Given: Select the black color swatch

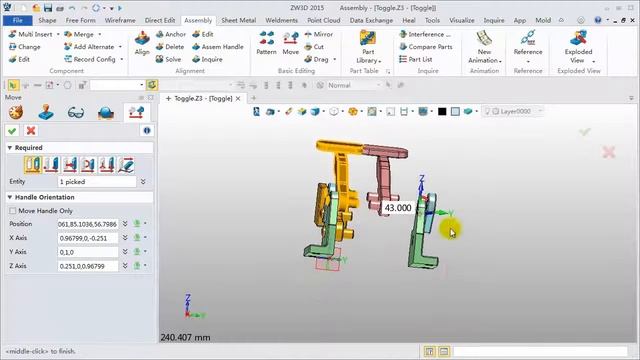Looking at the screenshot, I should pos(442,111).
